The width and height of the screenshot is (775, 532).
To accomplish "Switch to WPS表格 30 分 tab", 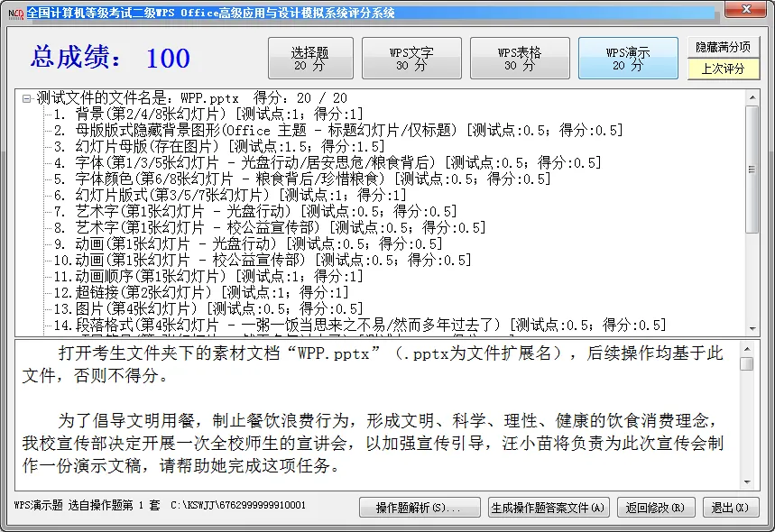I will [520, 59].
